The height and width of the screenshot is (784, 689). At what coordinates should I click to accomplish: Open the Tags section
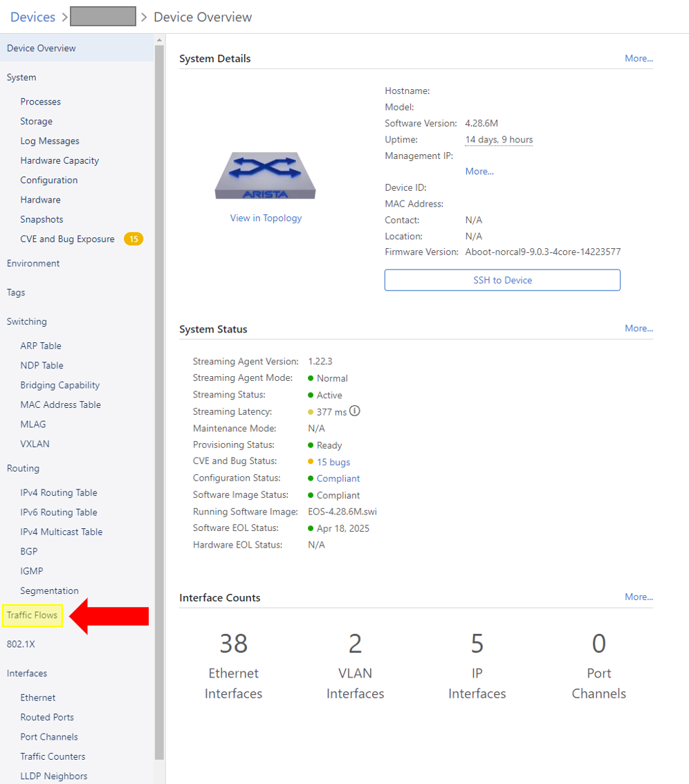click(x=15, y=292)
